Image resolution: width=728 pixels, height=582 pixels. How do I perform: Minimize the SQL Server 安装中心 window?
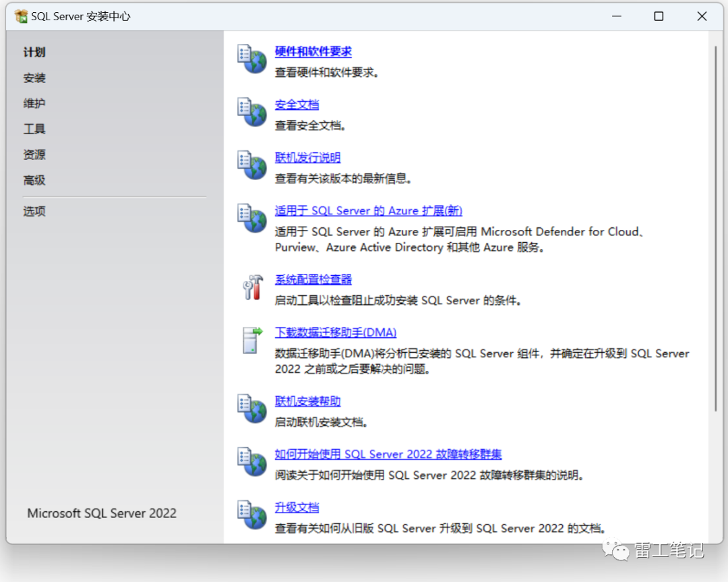[x=617, y=16]
